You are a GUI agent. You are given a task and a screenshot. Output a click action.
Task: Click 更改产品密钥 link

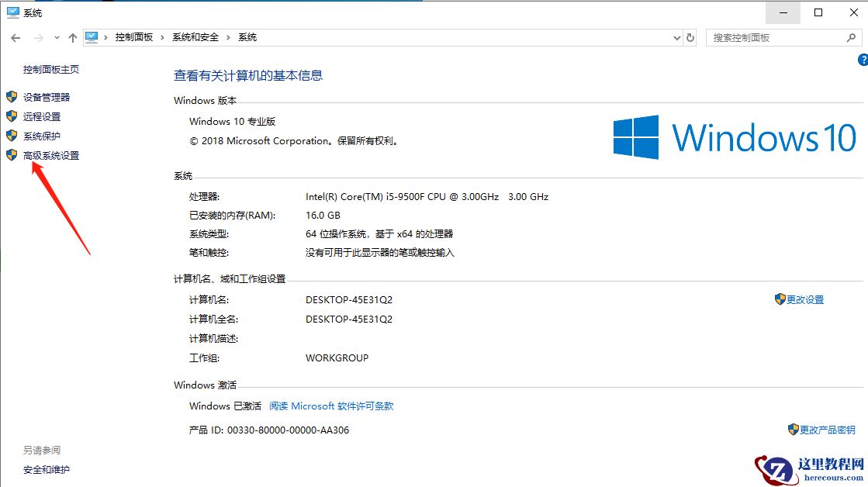tap(827, 429)
